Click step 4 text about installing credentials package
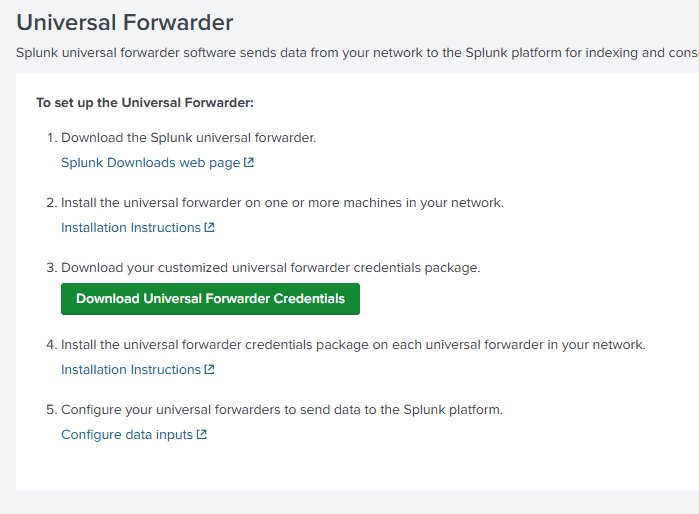The width and height of the screenshot is (699, 514). tap(354, 345)
